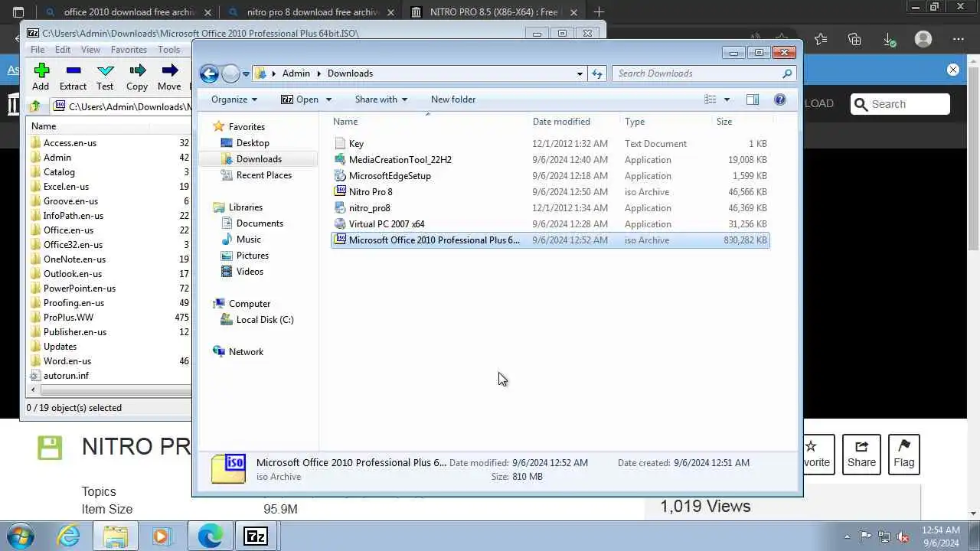Open the 7-Zip Edit menu

tap(63, 50)
